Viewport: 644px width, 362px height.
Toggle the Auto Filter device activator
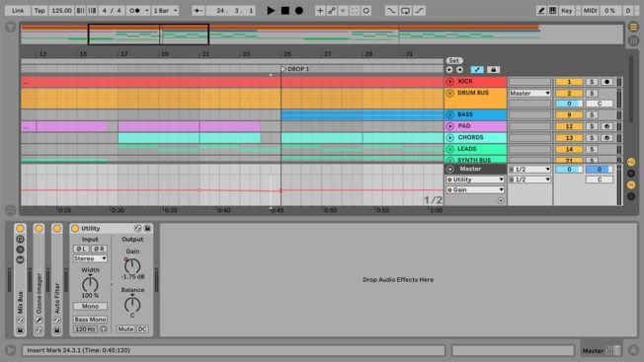point(56,229)
